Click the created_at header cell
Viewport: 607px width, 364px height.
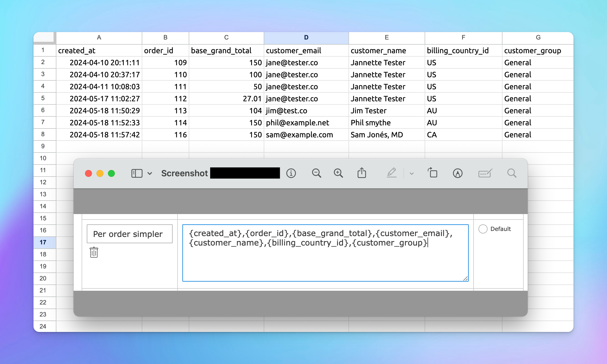click(x=99, y=50)
